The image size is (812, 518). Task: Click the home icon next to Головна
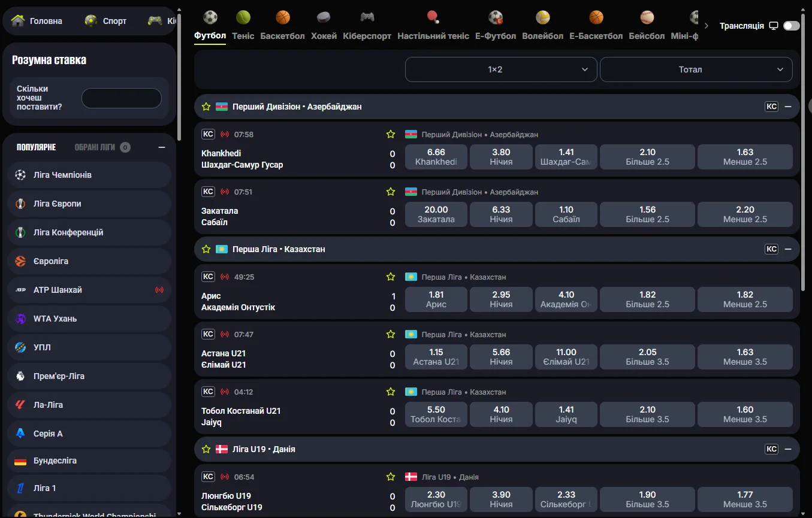click(x=18, y=21)
